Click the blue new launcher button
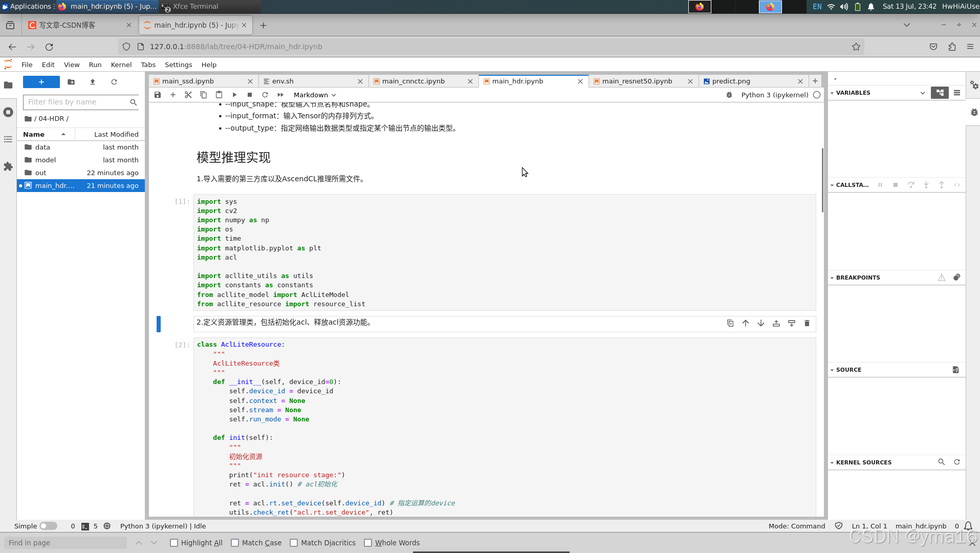 click(x=41, y=82)
